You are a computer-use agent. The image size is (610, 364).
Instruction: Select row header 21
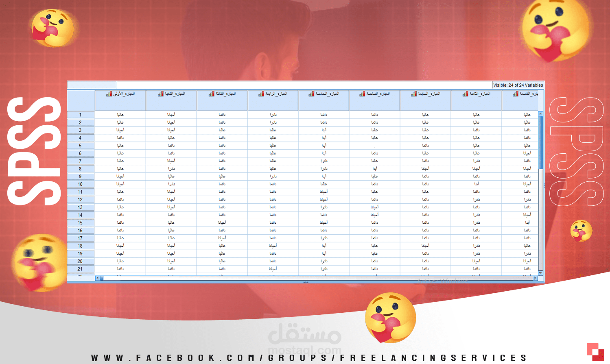click(81, 269)
